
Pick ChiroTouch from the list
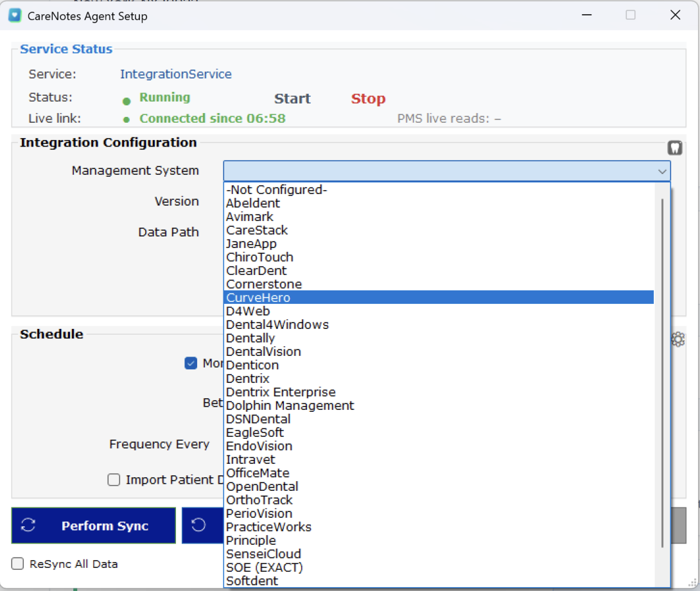[439, 258]
